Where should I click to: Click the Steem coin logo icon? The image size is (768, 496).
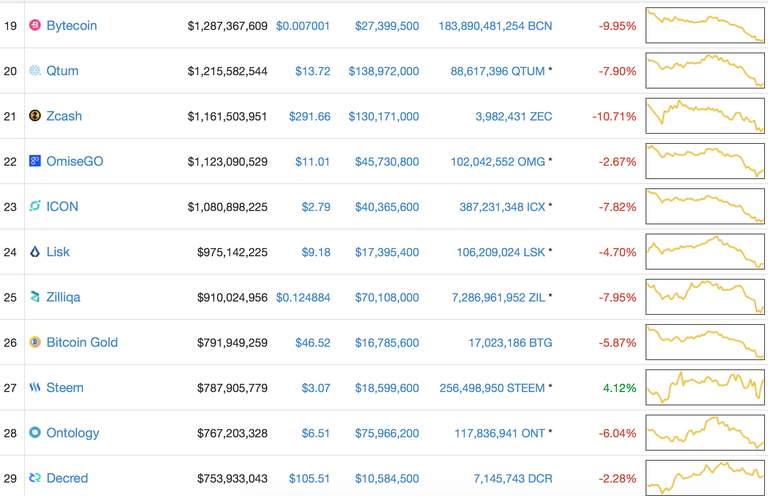pos(35,387)
